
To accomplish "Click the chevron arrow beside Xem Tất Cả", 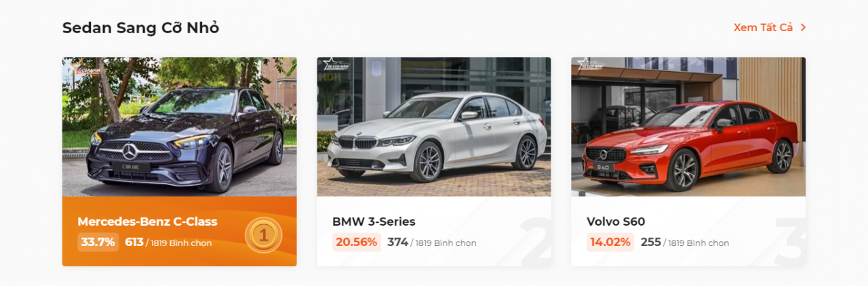I will pos(804,28).
